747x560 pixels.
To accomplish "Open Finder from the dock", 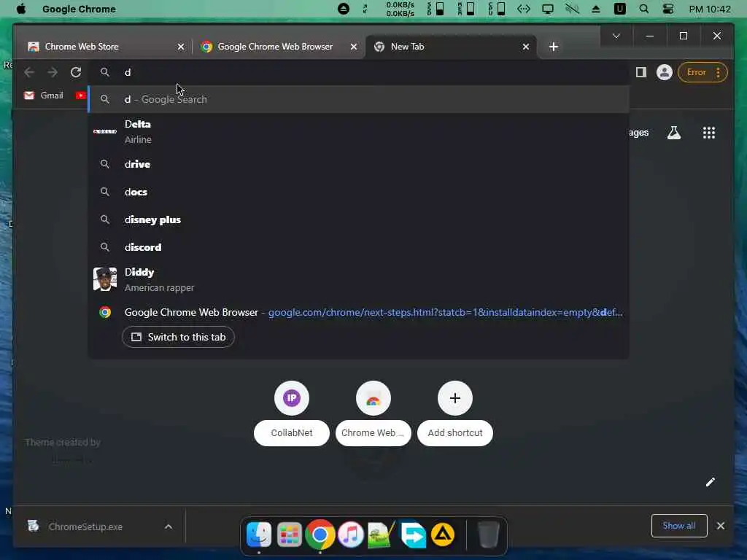I will click(259, 534).
